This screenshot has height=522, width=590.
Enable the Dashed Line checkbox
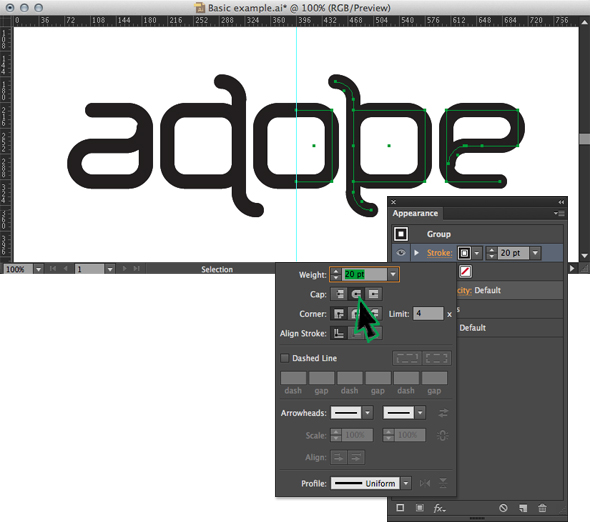pyautogui.click(x=285, y=358)
